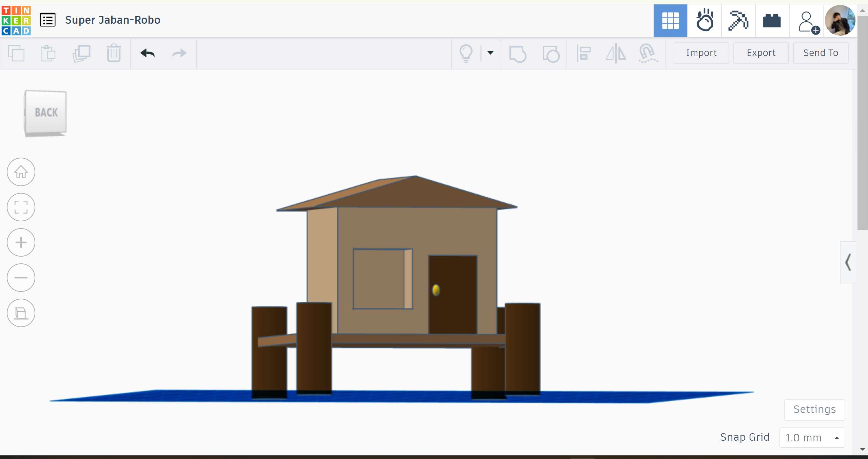Select the yellow door knob
Image resolution: width=868 pixels, height=459 pixels.
[436, 290]
